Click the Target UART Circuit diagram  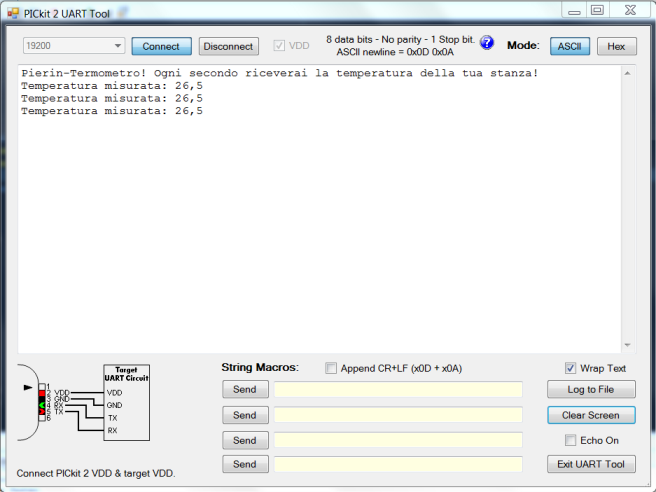point(126,402)
